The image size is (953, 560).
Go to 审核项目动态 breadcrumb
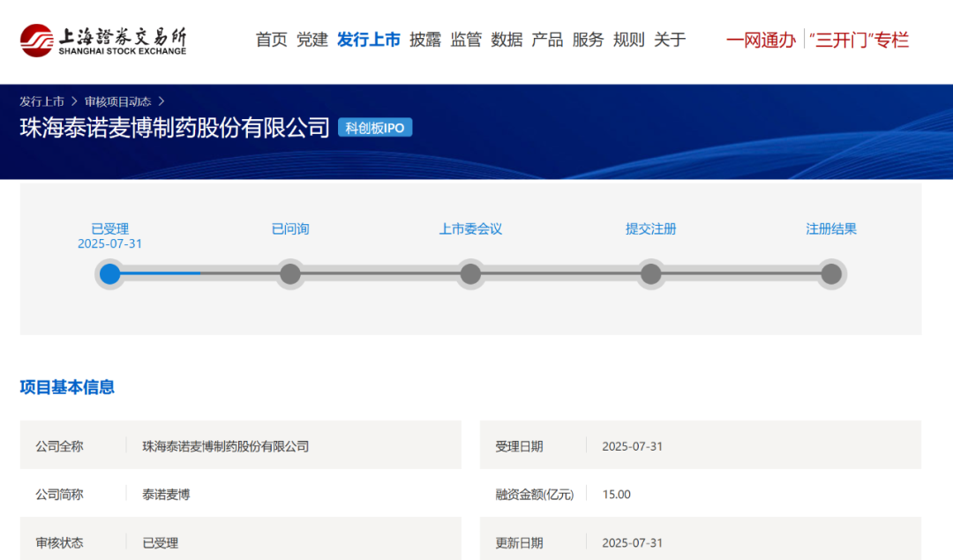pyautogui.click(x=117, y=101)
